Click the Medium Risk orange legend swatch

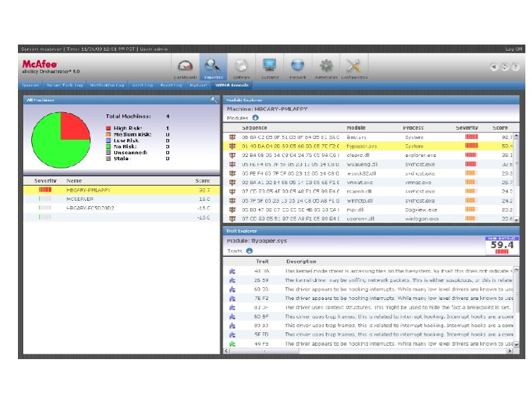(x=108, y=134)
